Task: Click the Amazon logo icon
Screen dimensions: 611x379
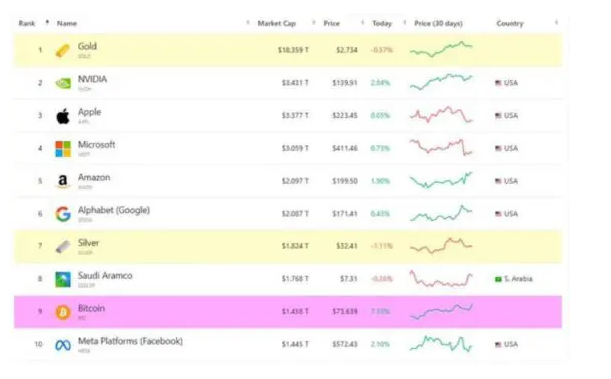Action: 63,182
